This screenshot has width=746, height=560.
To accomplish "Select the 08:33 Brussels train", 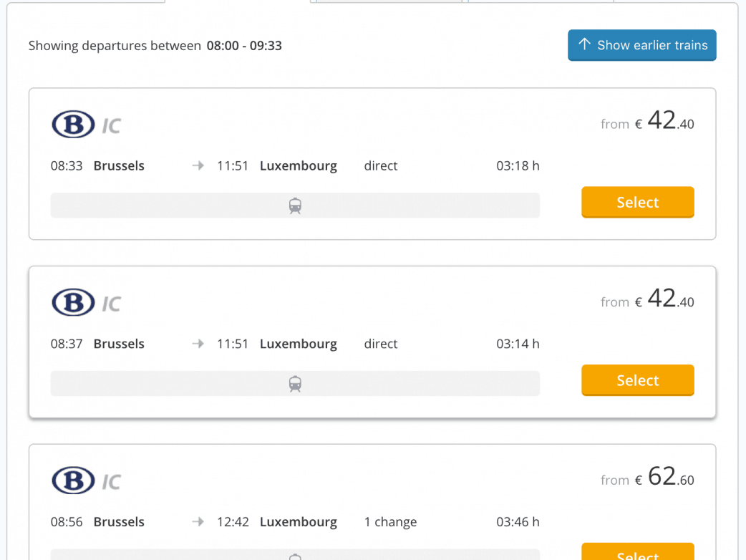I will coord(637,203).
